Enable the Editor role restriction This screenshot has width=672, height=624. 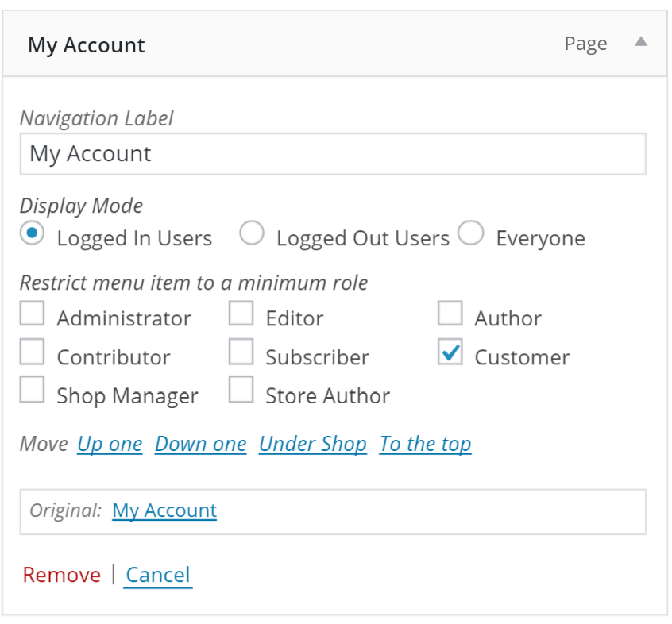pos(241,314)
